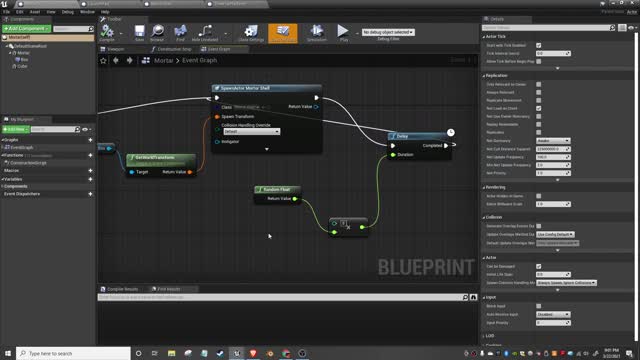This screenshot has height=360, width=640.
Task: Click the Save toolbar icon
Action: 139,31
